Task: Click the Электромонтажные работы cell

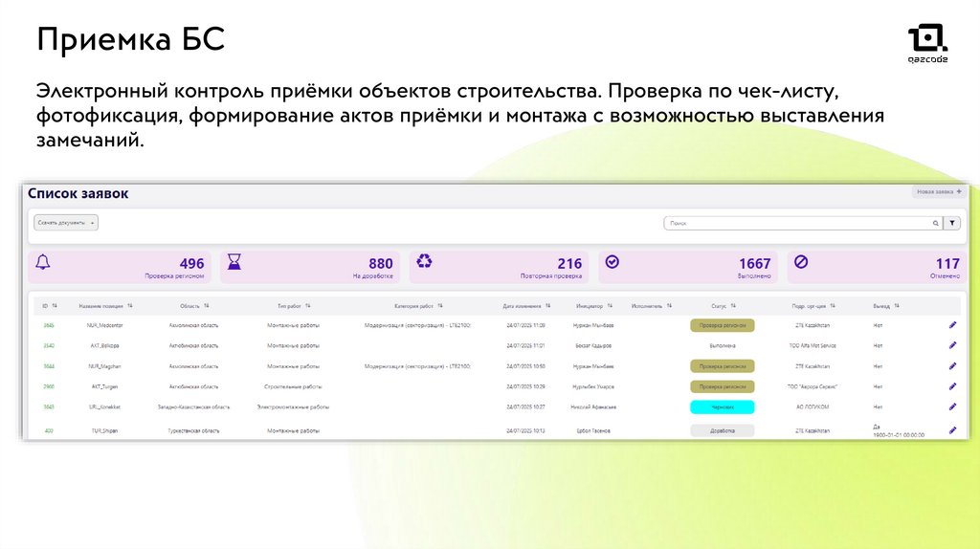Action: point(293,407)
